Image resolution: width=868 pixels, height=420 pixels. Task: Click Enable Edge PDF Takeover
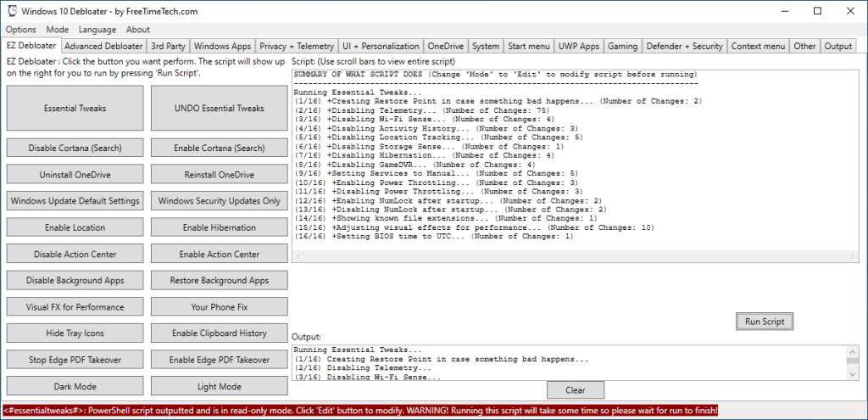220,360
